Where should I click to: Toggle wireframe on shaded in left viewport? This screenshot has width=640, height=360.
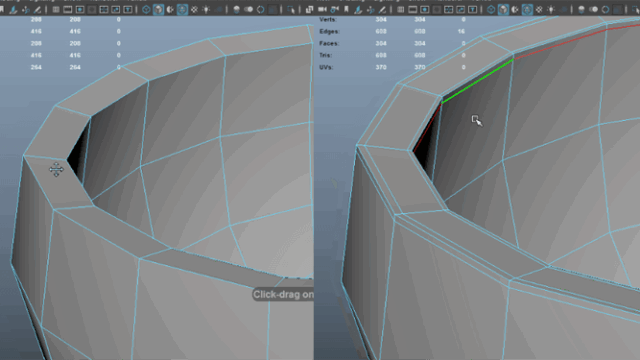[182, 9]
